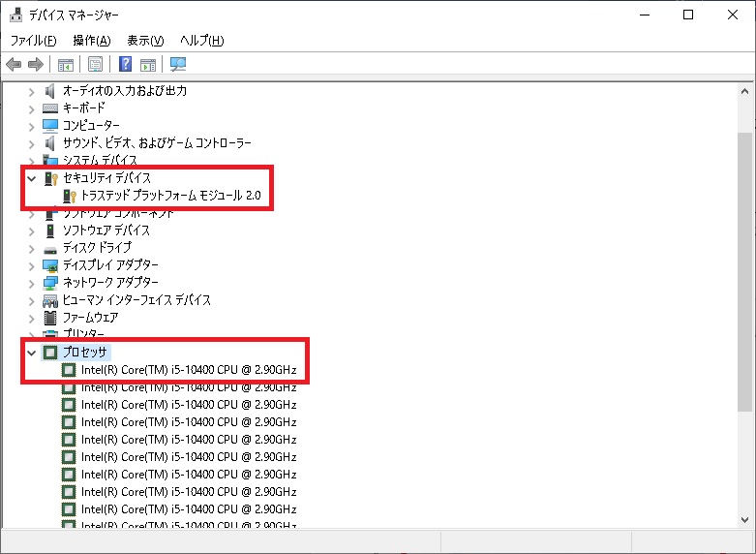Toggle the show/hide action pane icon

click(148, 64)
